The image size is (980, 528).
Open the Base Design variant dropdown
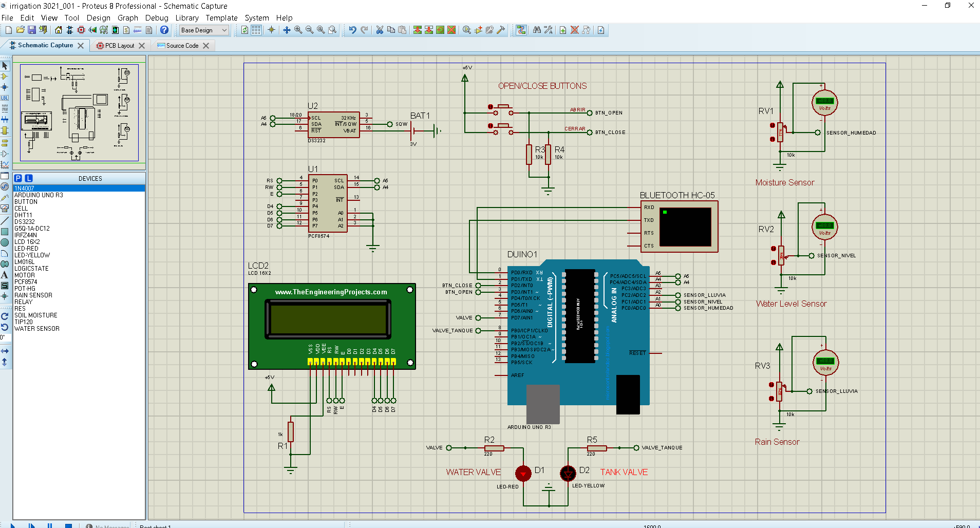click(203, 30)
